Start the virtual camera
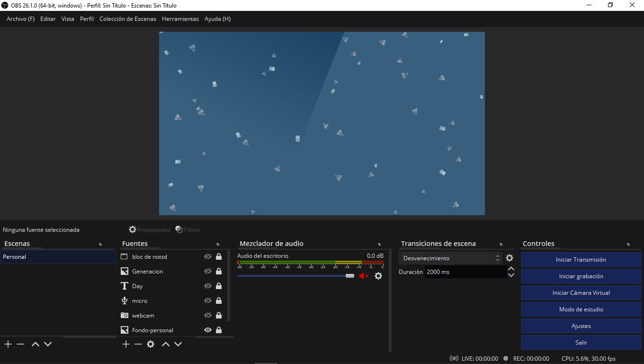Screen dimensions: 644x364 click(581, 293)
